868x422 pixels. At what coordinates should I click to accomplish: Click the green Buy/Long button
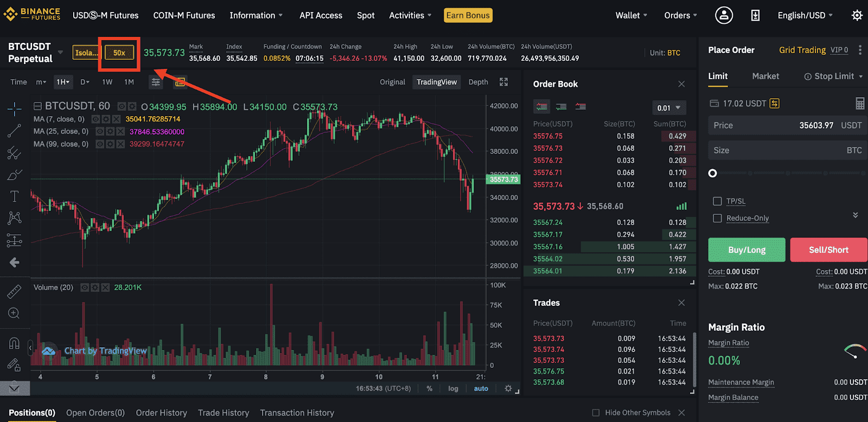click(746, 250)
